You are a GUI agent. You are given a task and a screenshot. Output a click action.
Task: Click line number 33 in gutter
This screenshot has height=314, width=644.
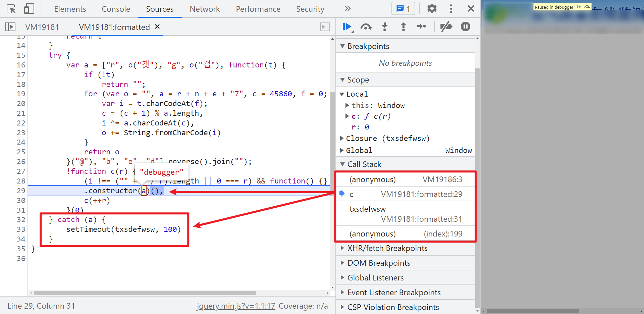click(21, 229)
